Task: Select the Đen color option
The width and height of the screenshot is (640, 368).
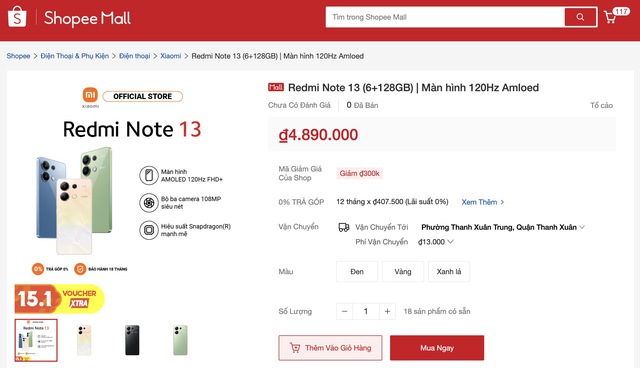Action: (357, 272)
